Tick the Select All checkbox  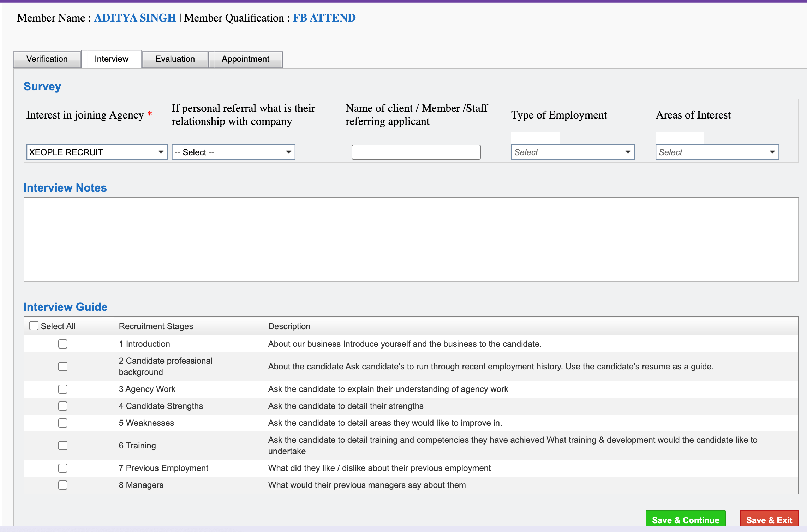pos(34,326)
